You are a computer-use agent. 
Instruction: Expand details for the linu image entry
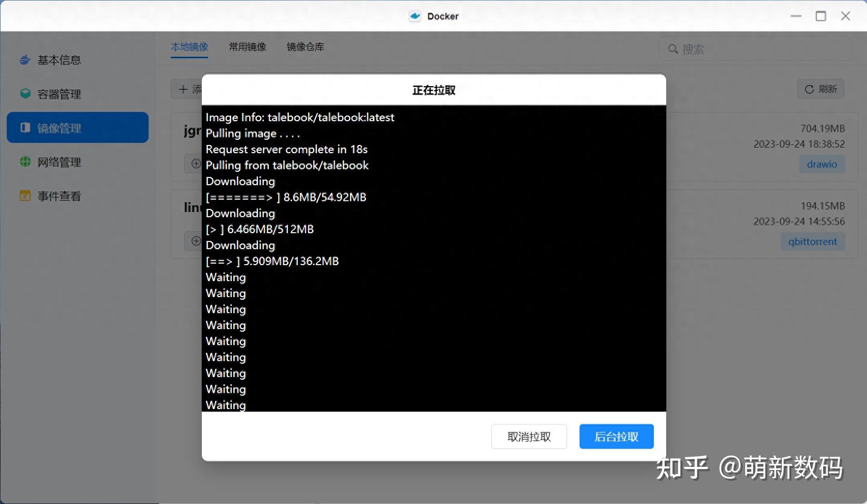click(196, 241)
